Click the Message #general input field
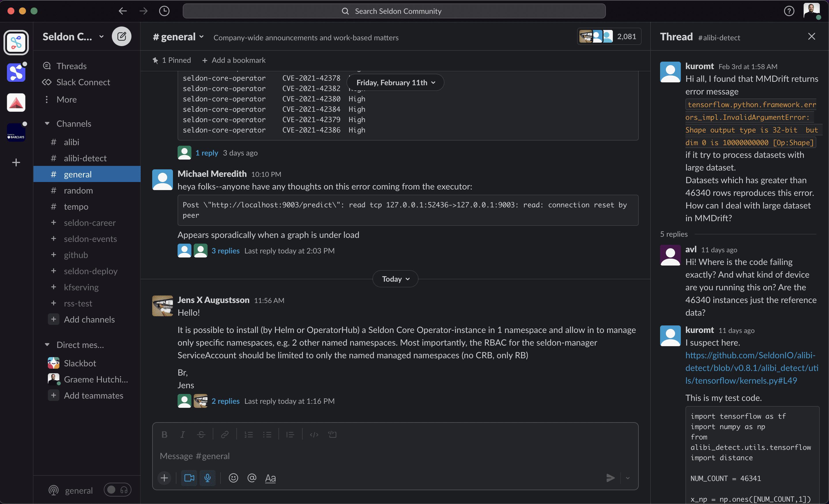The height and width of the screenshot is (504, 829). point(395,456)
